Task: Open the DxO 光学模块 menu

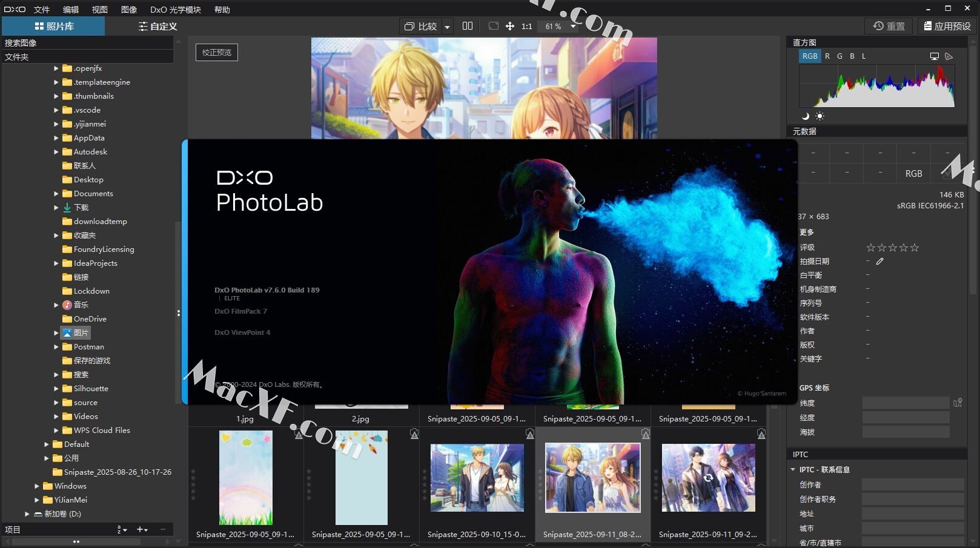Action: tap(176, 9)
